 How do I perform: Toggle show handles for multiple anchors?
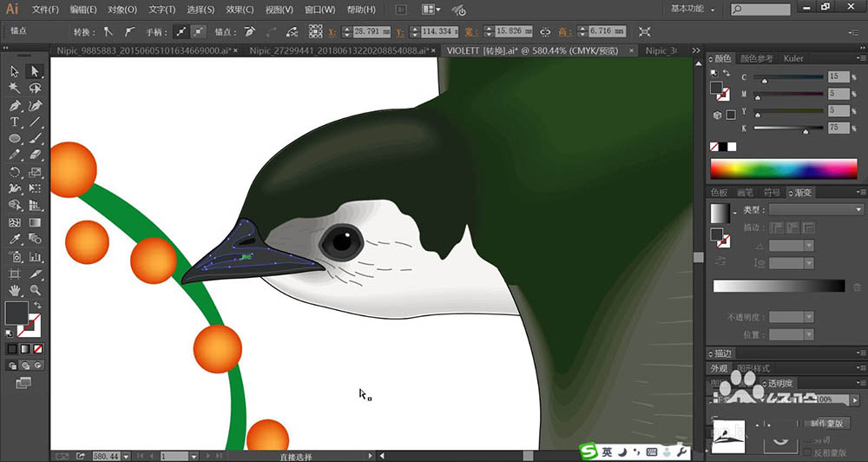pyautogui.click(x=181, y=32)
